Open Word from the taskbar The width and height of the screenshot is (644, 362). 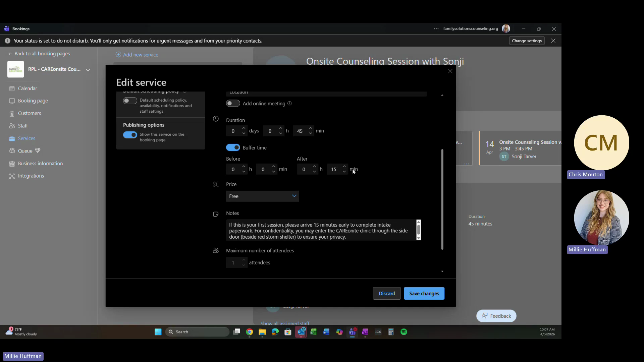coord(326,332)
